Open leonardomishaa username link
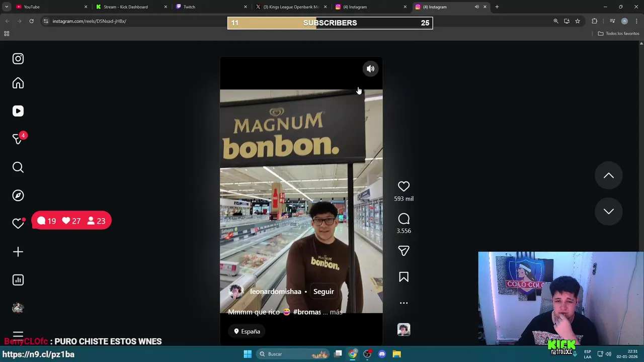Image resolution: width=644 pixels, height=362 pixels. (275, 292)
